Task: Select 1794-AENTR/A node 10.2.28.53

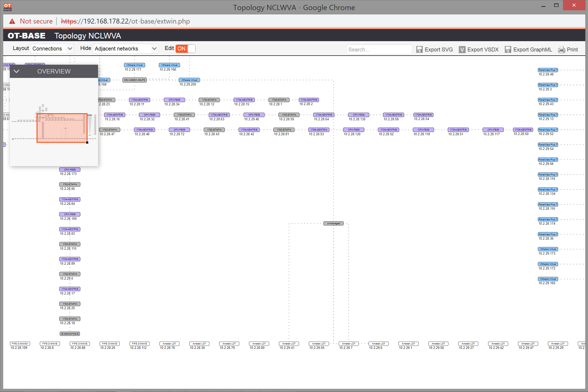Action: [x=319, y=130]
